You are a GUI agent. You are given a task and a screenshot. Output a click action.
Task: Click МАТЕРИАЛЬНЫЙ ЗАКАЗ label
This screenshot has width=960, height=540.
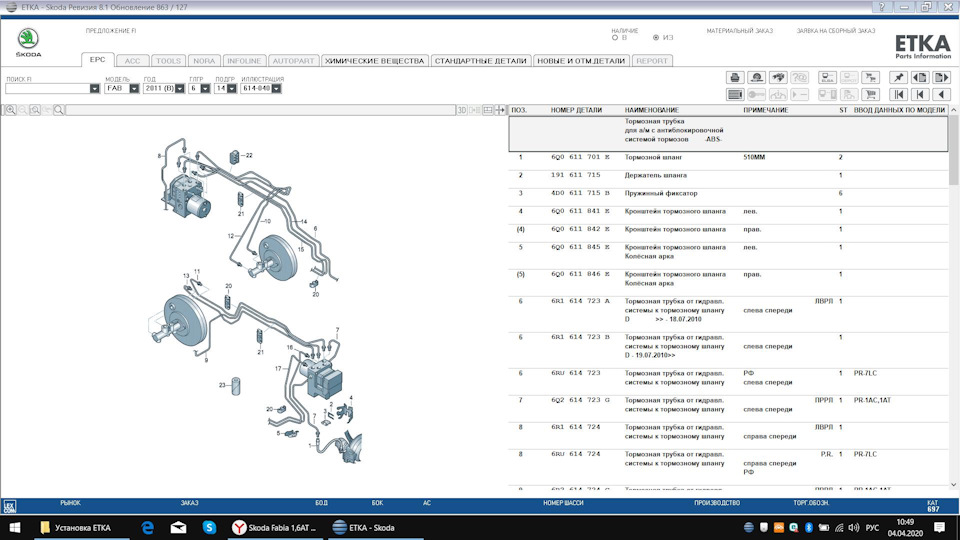coord(740,31)
